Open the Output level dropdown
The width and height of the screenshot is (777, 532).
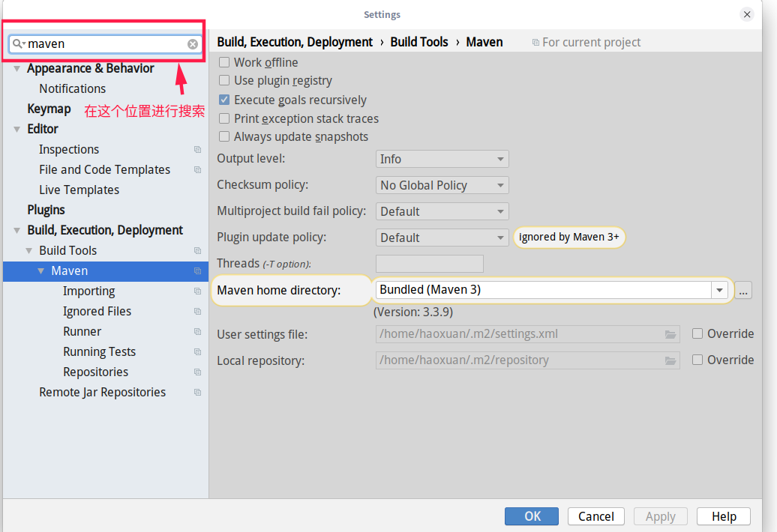click(x=442, y=158)
